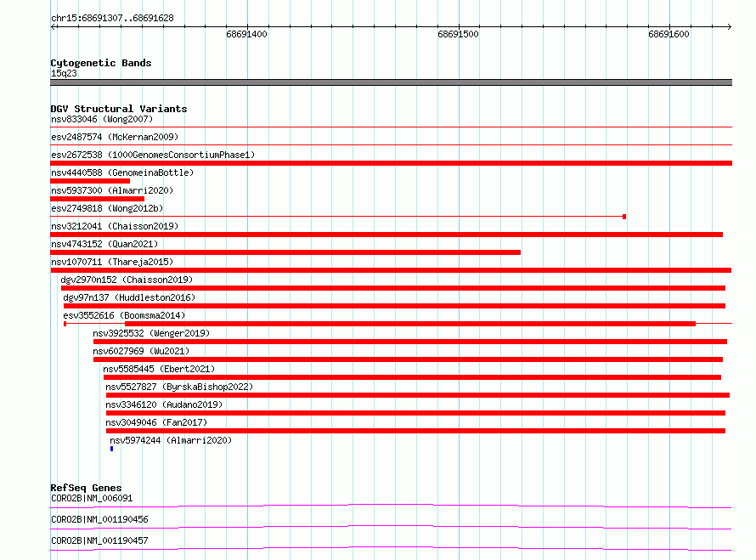Click the small red end block of esv2749818
The width and height of the screenshot is (756, 560).
tap(624, 217)
